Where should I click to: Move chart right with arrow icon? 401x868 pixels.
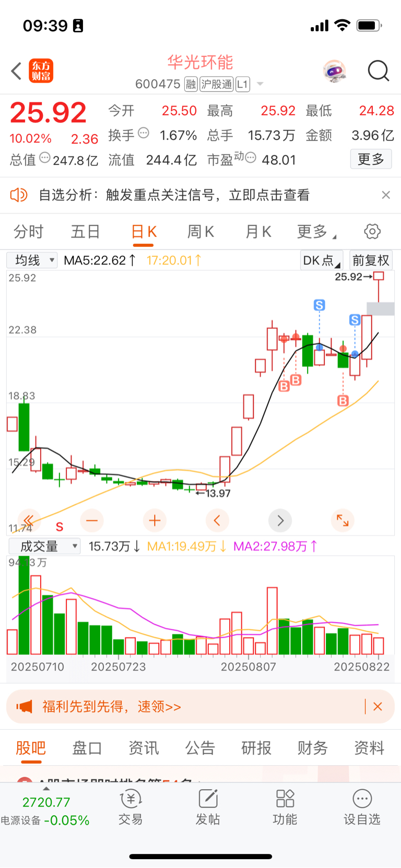point(280,520)
